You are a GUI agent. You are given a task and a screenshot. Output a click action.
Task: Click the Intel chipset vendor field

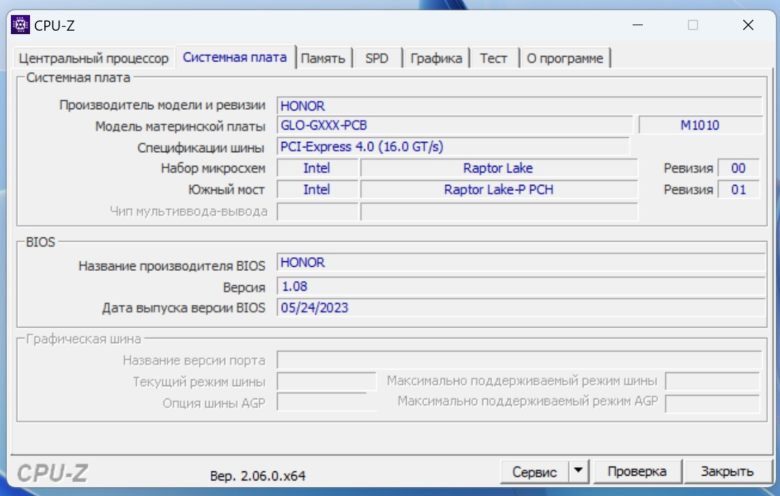(x=317, y=168)
